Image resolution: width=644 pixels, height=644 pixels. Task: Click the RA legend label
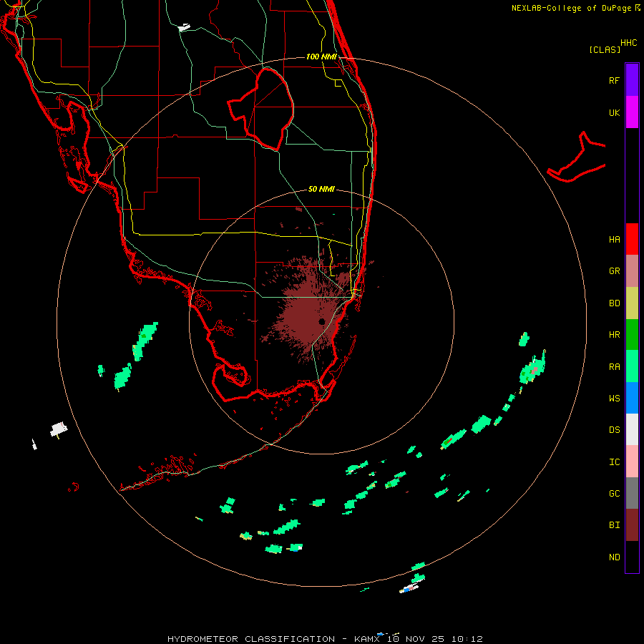[x=614, y=367]
